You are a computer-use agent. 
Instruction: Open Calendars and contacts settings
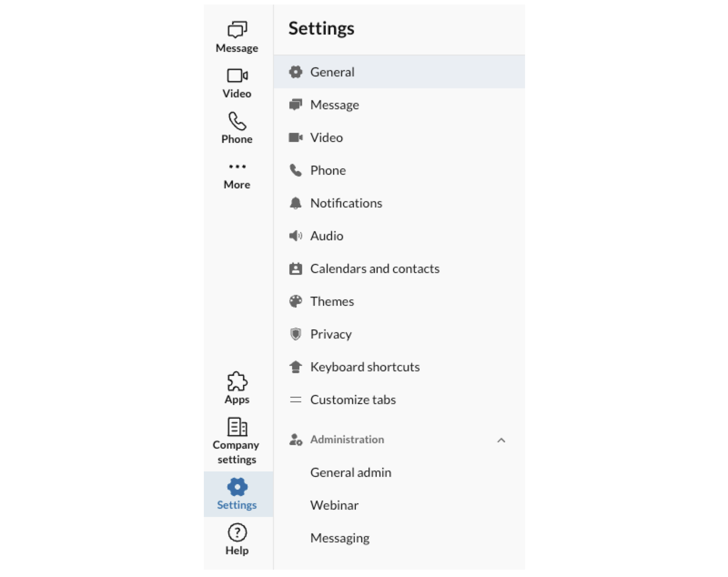pos(374,268)
